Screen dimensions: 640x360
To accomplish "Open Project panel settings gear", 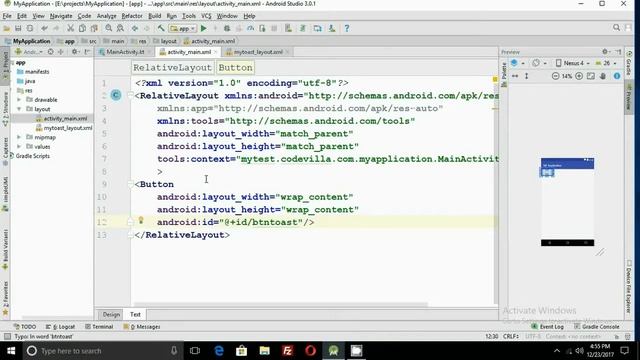I will click(x=75, y=52).
